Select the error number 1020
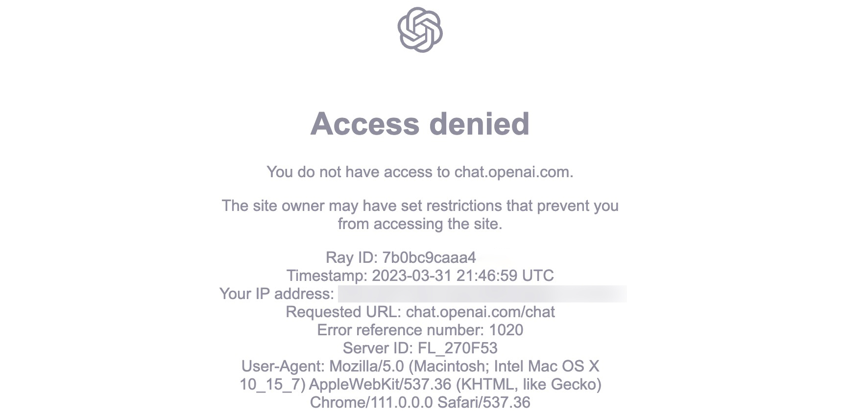 506,330
